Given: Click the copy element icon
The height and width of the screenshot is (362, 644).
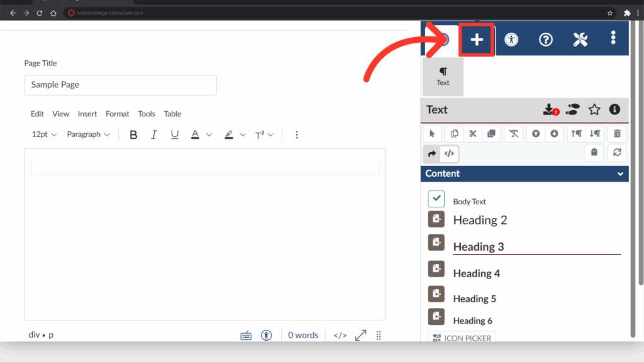Looking at the screenshot, I should coord(454,134).
